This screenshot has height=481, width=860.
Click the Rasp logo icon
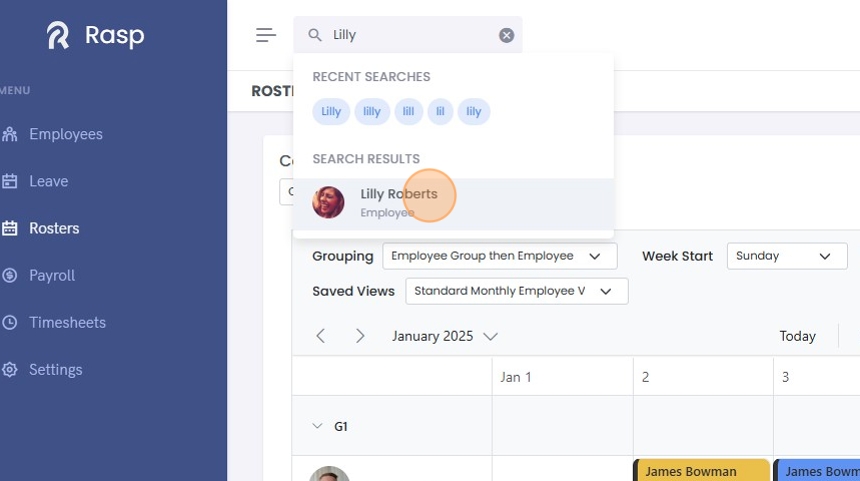(58, 36)
